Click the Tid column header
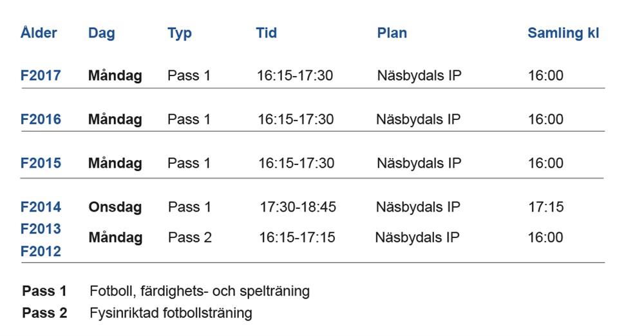This screenshot has width=644, height=336. 267,33
